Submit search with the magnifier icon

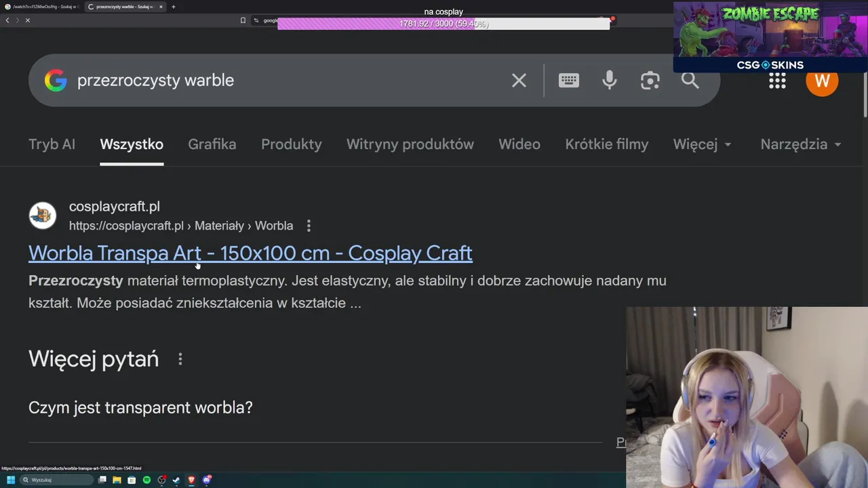pos(690,81)
